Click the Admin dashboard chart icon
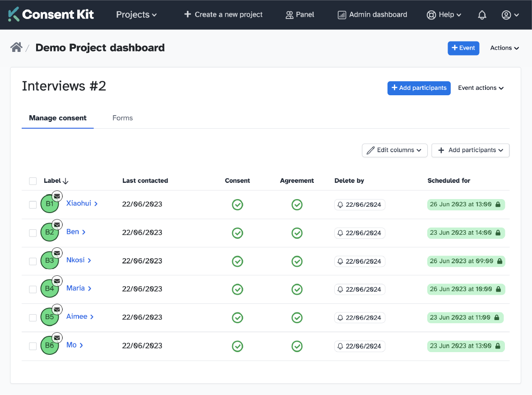Viewport: 532px width, 395px height. [341, 14]
